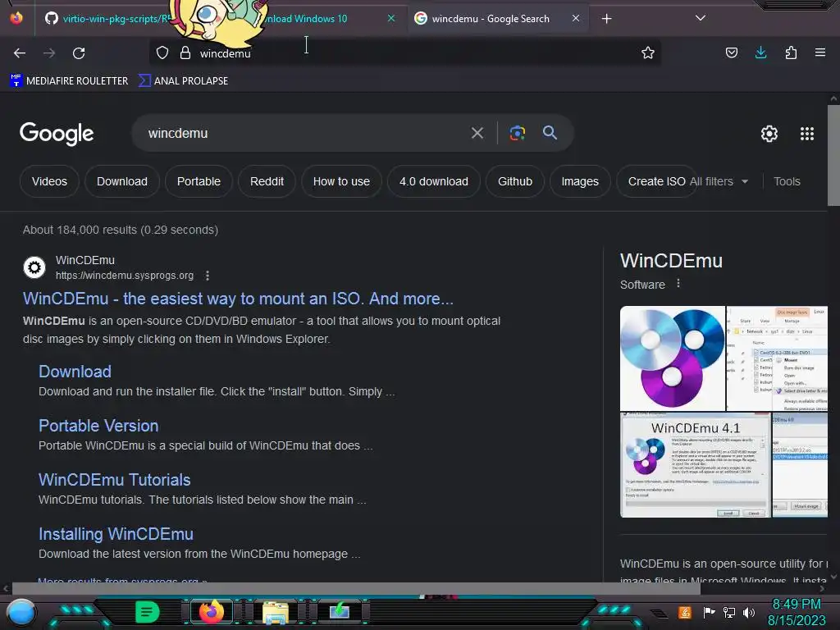Select the How to use chip
840x630 pixels.
(341, 181)
